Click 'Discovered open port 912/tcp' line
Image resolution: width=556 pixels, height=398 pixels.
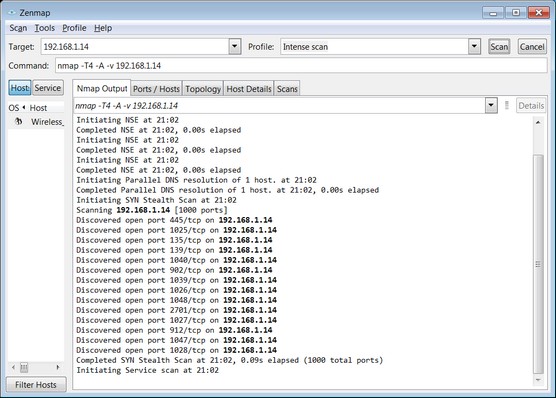174,330
